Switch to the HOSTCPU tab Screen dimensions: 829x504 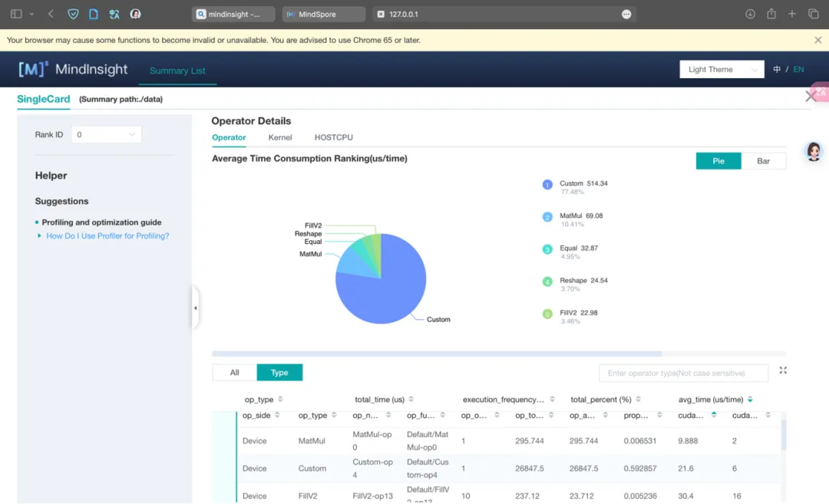(x=333, y=137)
